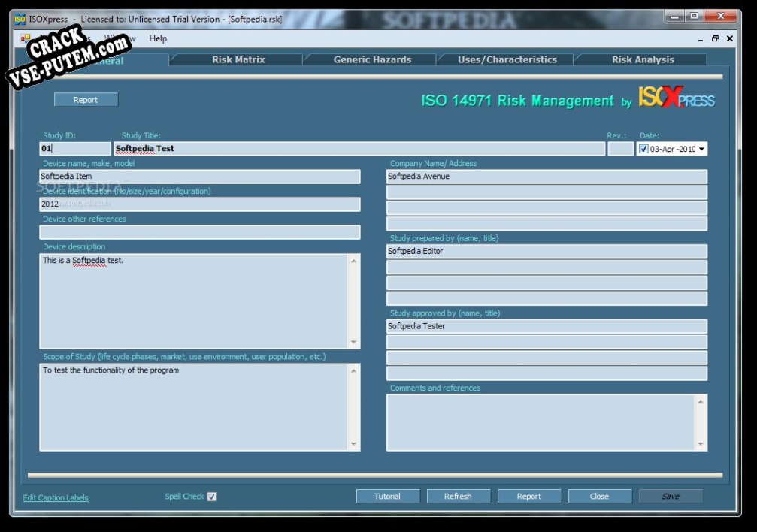Click Study prepared by field Softpedia Editor
Image resolution: width=757 pixels, height=532 pixels.
[x=547, y=251]
